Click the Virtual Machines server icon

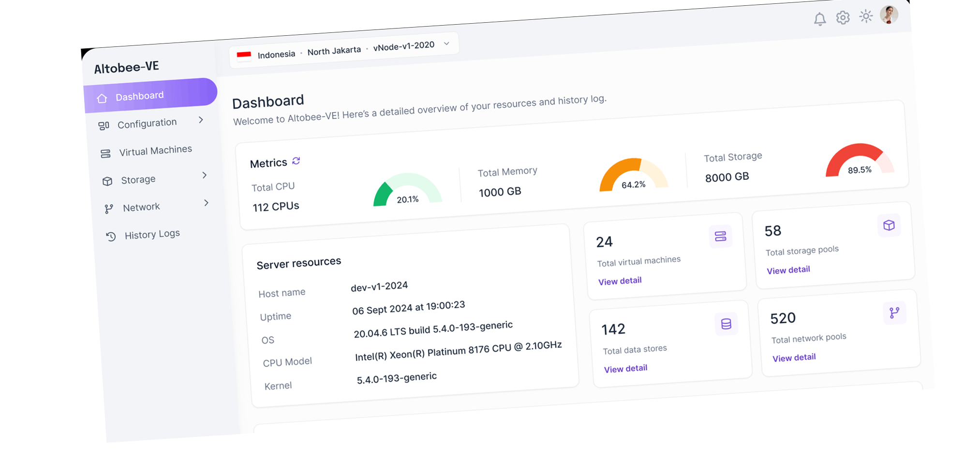tap(105, 154)
